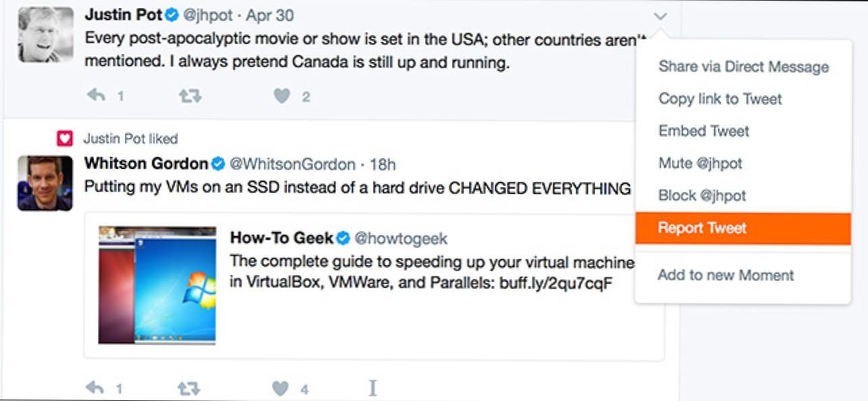Viewport: 868px width, 401px height.
Task: Retweet Whitson Gordon's SSD tweet
Action: point(190,387)
